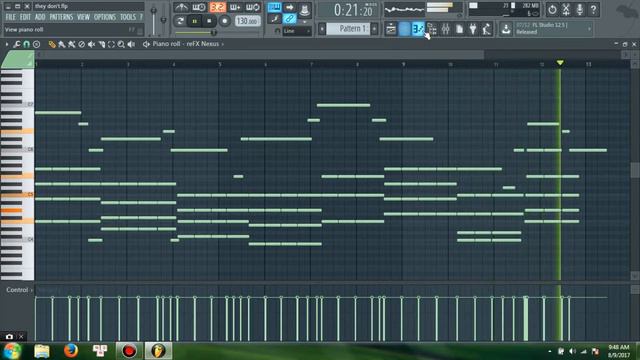640x360 pixels.
Task: Click the Playback speaker tool
Action: point(131,44)
